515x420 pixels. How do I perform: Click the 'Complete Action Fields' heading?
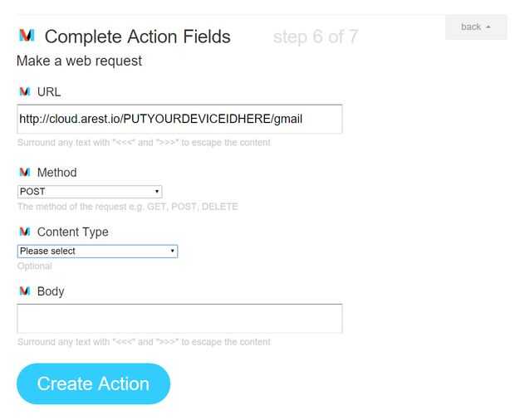click(138, 37)
